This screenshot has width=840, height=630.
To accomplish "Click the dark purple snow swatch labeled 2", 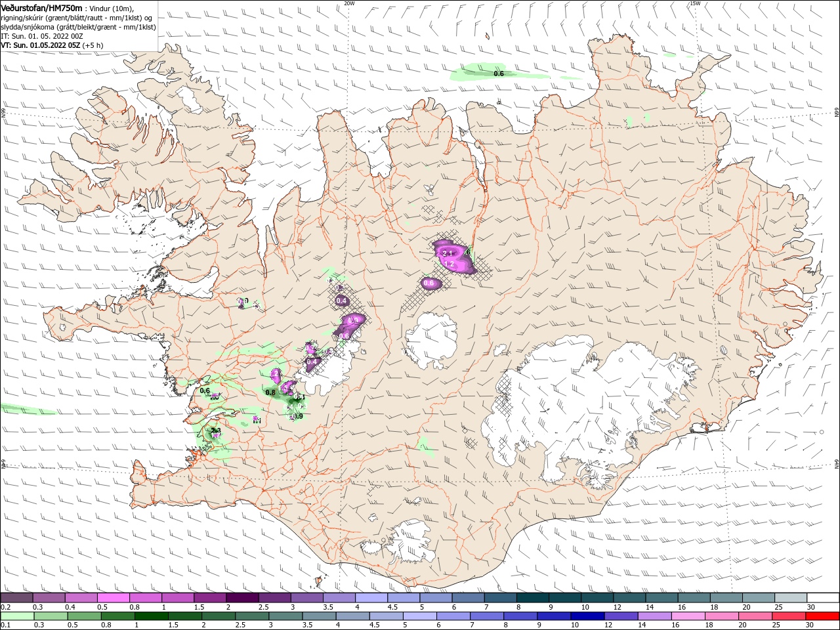I will tap(242, 598).
